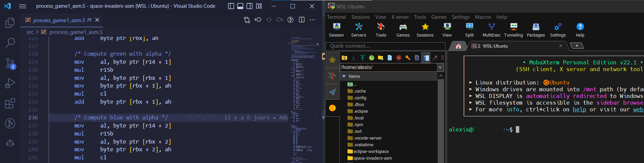Click the MultiExec toolbar button
Viewport: 644px width, 163px height.
(x=491, y=30)
